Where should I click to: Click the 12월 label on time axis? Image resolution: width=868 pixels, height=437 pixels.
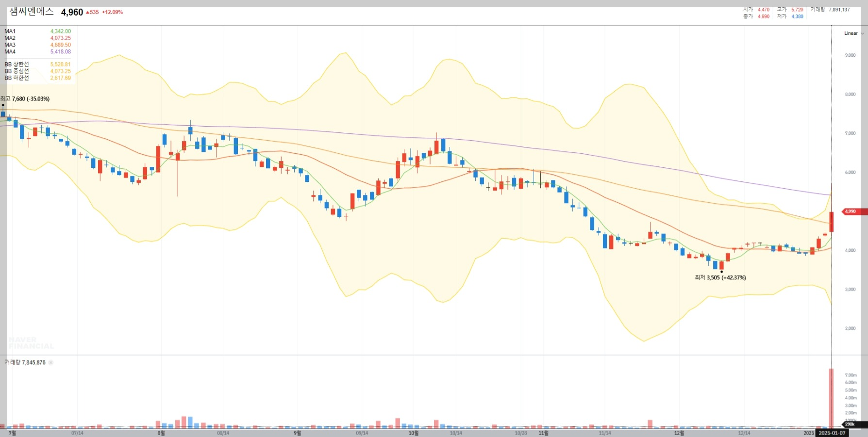[x=679, y=433]
